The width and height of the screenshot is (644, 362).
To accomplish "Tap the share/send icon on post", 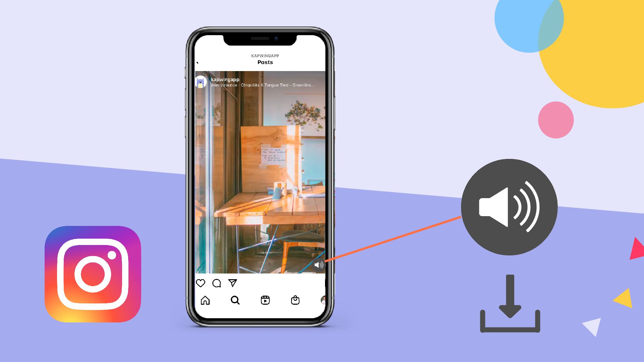I will pyautogui.click(x=233, y=283).
